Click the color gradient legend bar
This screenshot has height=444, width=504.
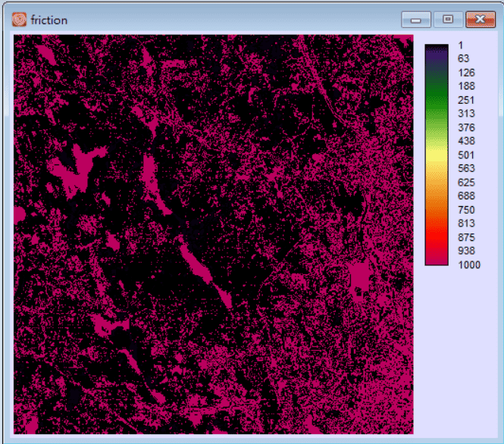[437, 155]
